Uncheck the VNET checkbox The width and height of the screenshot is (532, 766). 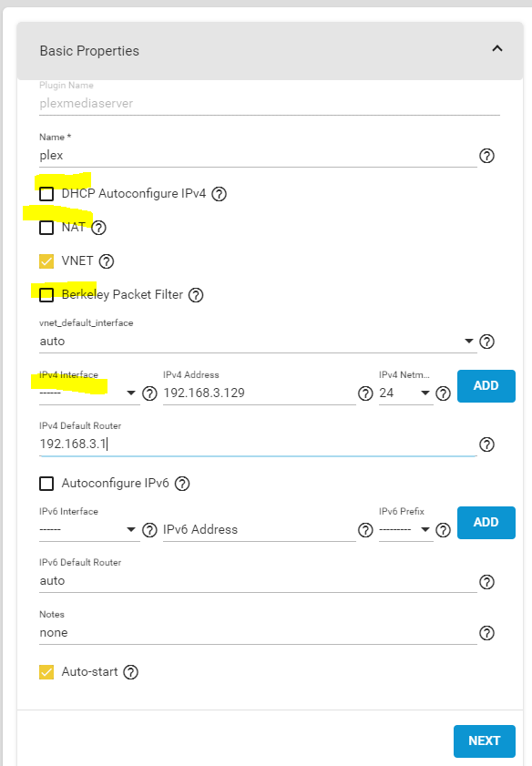(46, 261)
